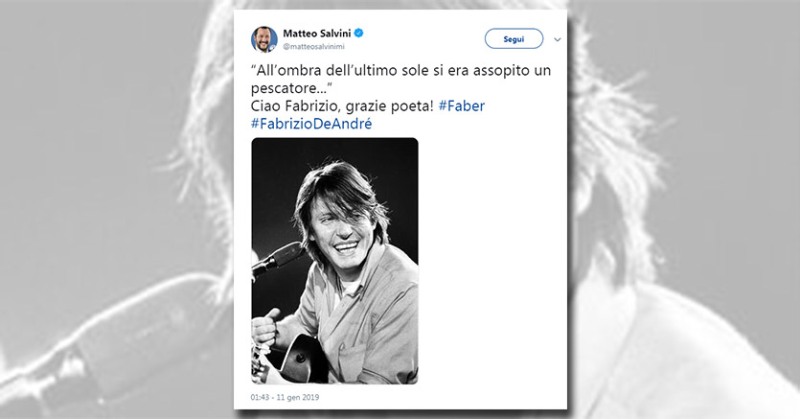Image resolution: width=800 pixels, height=419 pixels.
Task: Follow the account with Segui button
Action: 514,39
